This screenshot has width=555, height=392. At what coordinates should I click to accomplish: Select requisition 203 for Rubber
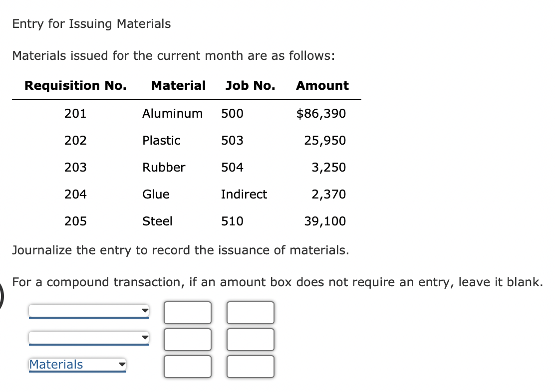[75, 167]
